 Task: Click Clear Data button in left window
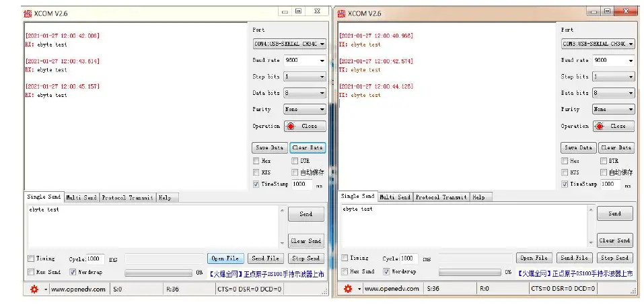(x=308, y=147)
